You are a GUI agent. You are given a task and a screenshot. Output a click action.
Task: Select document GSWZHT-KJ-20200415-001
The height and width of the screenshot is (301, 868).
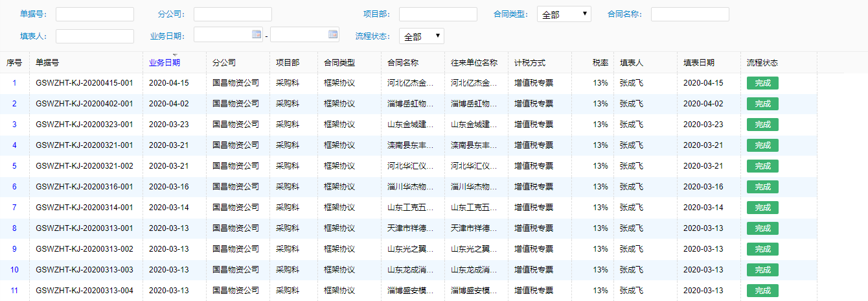click(84, 83)
